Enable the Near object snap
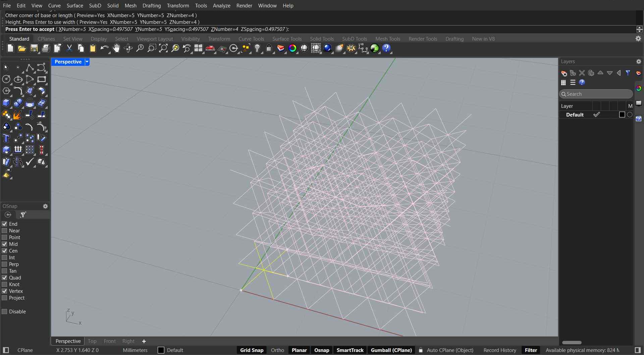The image size is (644, 355). coord(5,231)
